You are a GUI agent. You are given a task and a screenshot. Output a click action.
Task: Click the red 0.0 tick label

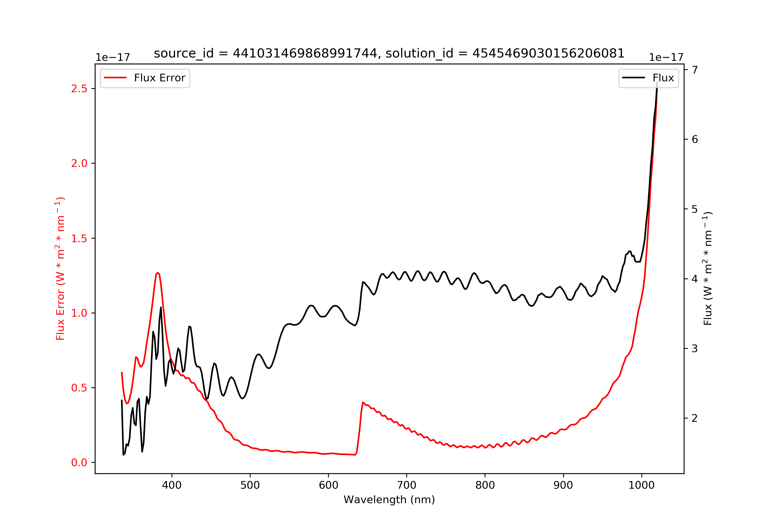click(x=79, y=463)
